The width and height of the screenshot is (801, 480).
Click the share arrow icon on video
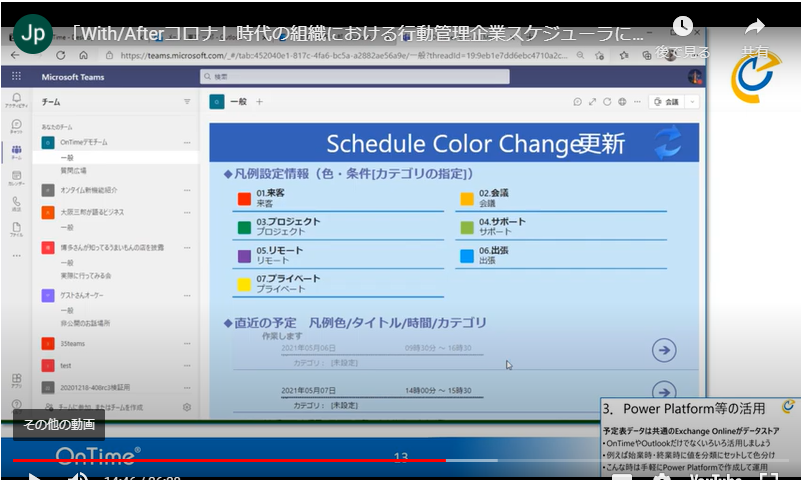(754, 27)
